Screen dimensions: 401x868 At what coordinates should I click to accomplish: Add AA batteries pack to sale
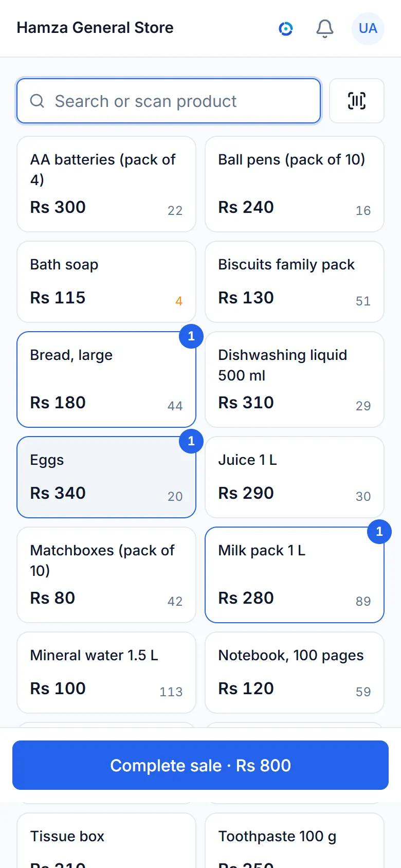pos(106,184)
